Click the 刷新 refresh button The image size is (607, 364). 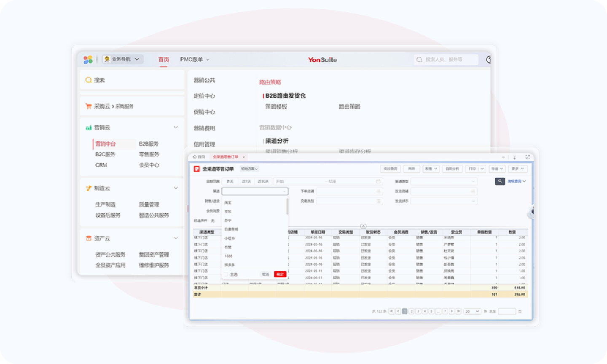click(x=411, y=169)
